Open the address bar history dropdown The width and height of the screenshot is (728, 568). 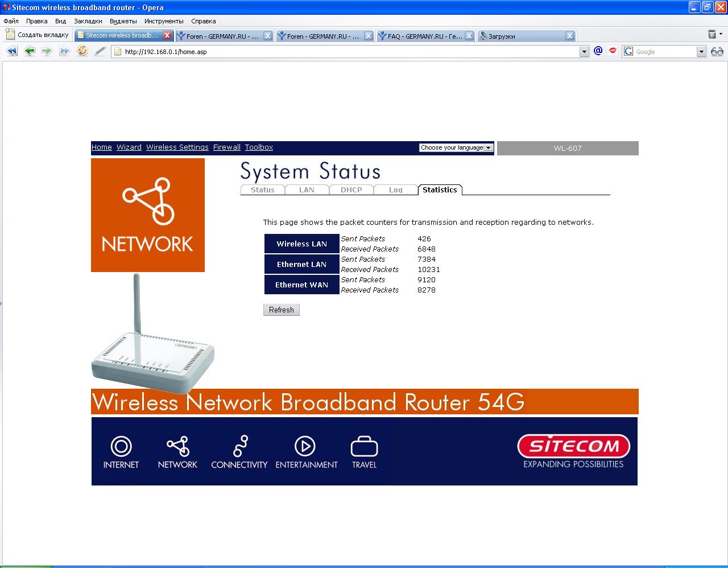pos(584,52)
